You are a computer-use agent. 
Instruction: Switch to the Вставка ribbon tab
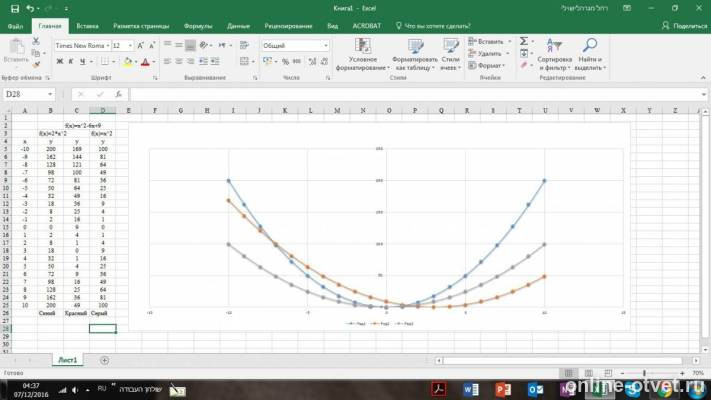click(x=87, y=26)
